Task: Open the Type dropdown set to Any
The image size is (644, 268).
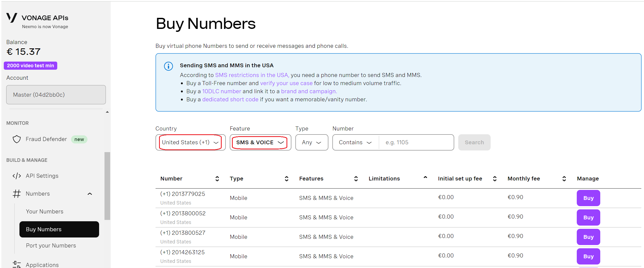Action: click(312, 142)
